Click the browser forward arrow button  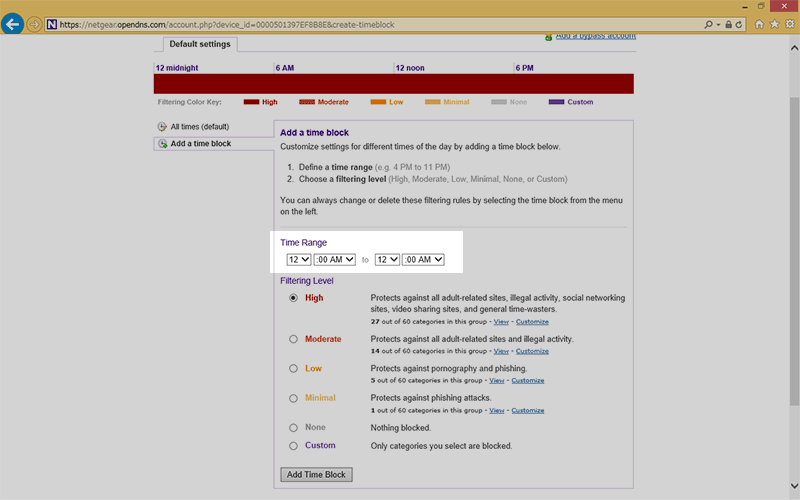coord(35,23)
